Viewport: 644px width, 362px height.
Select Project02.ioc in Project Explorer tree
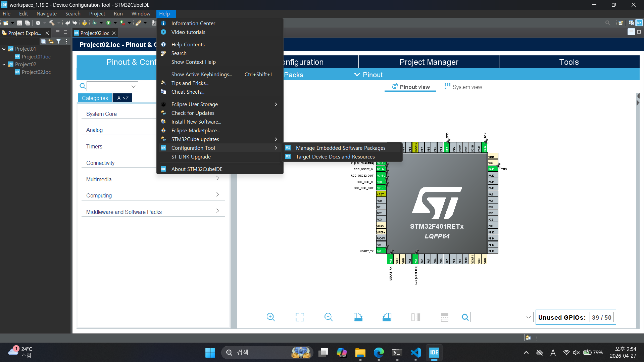[x=33, y=72]
